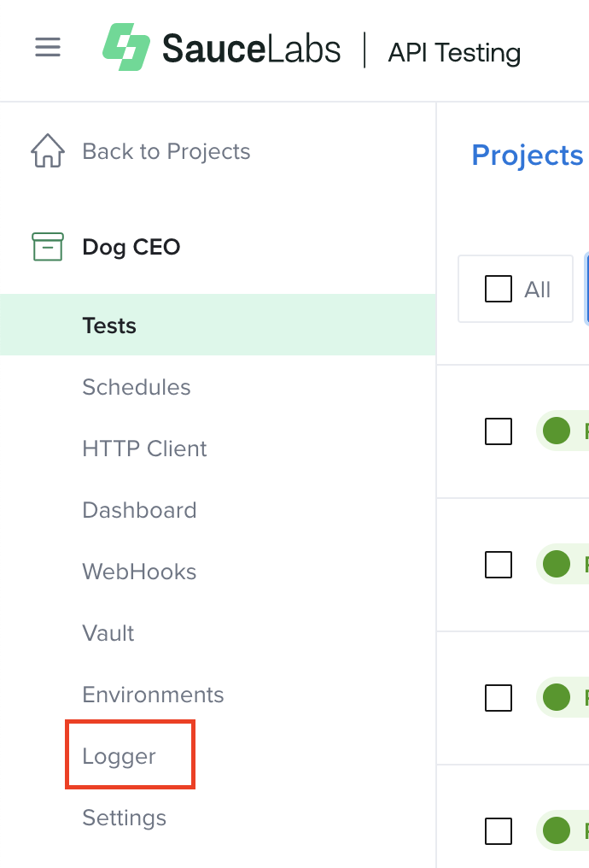This screenshot has width=589, height=868.
Task: Go Back to Projects
Action: [x=166, y=151]
